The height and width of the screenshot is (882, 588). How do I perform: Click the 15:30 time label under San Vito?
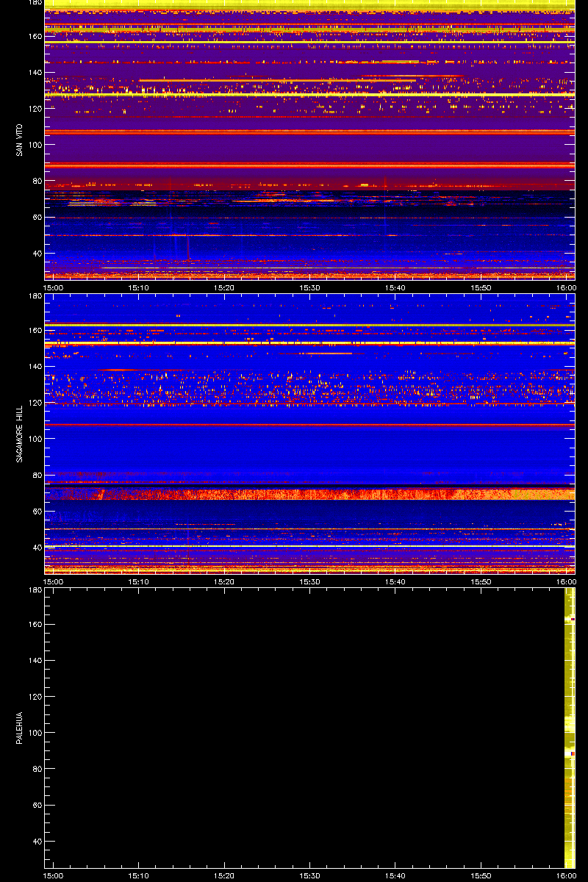[310, 288]
